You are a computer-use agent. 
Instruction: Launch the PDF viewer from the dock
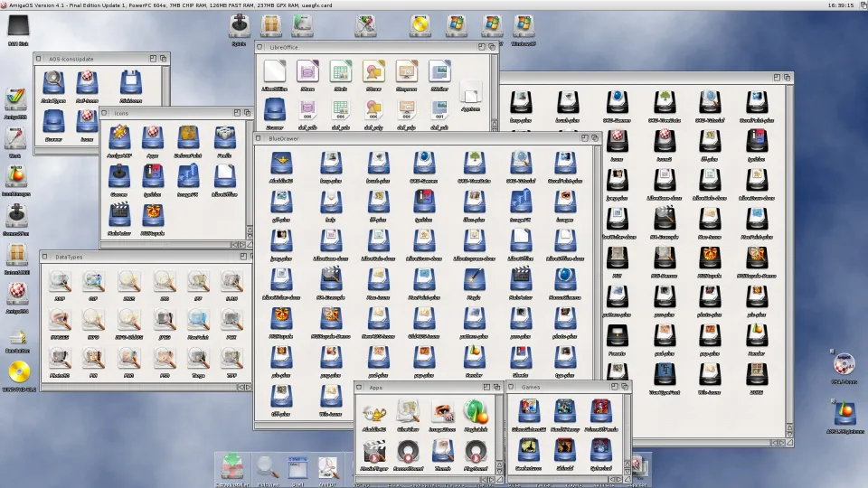click(328, 467)
